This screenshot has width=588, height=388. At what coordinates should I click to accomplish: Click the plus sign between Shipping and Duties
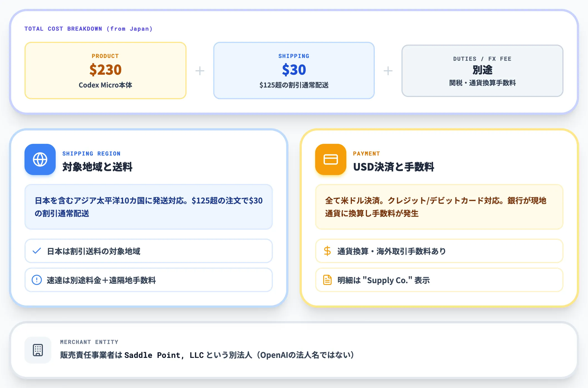tap(388, 71)
